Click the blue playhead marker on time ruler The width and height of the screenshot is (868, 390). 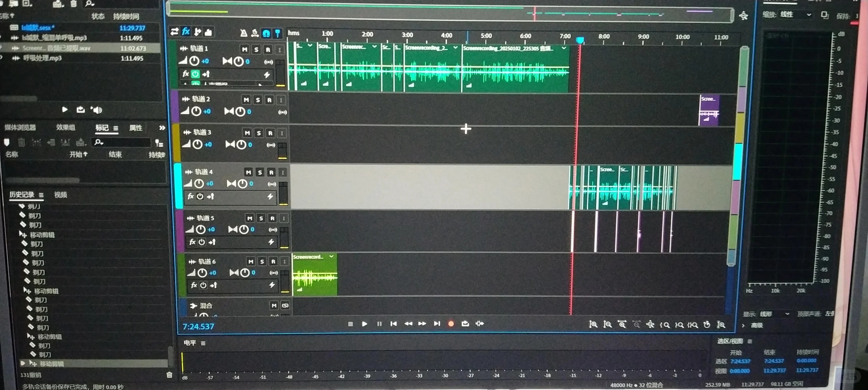(x=580, y=40)
